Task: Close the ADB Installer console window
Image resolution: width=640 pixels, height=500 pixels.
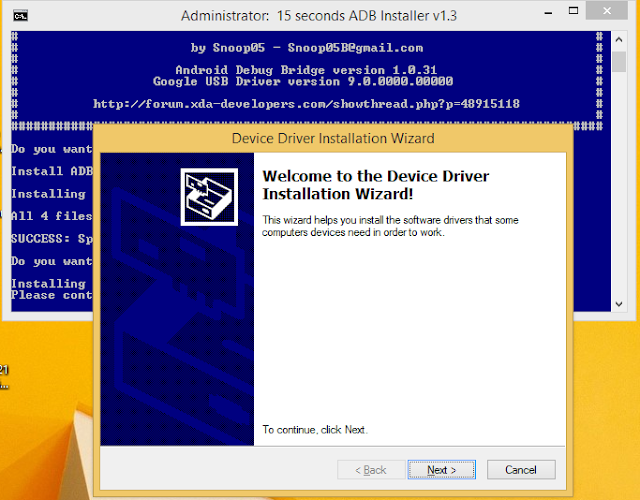Action: pos(607,10)
